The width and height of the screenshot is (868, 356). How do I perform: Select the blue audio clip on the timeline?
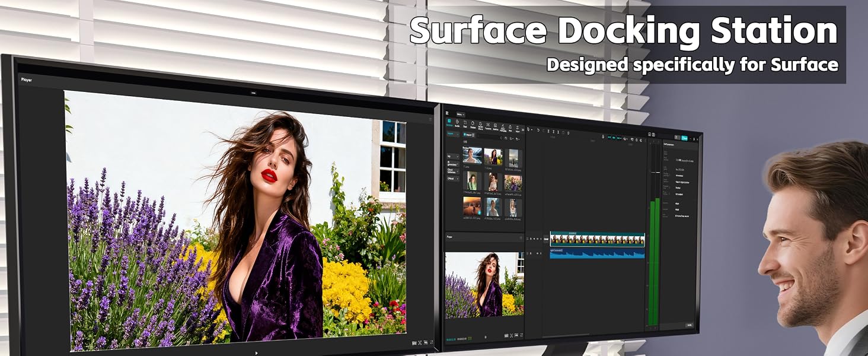(x=597, y=253)
